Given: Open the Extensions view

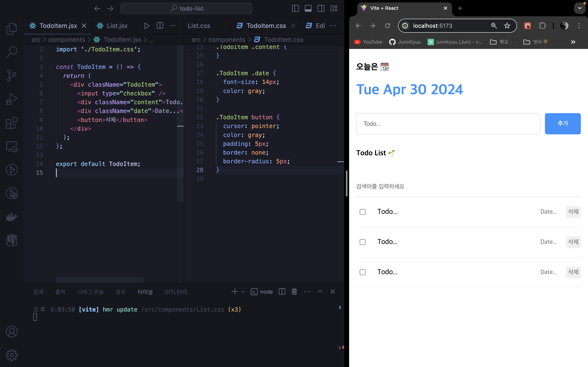Looking at the screenshot, I should coord(11,123).
